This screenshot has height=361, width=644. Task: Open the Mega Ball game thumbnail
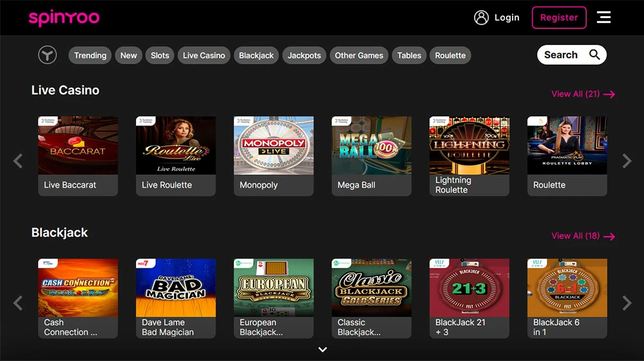click(x=372, y=145)
